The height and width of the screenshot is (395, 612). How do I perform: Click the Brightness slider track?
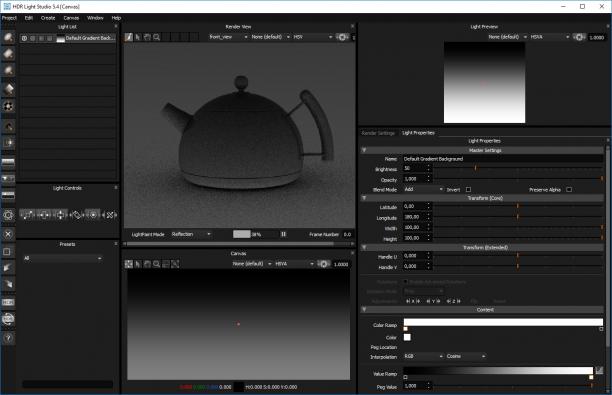coord(518,168)
